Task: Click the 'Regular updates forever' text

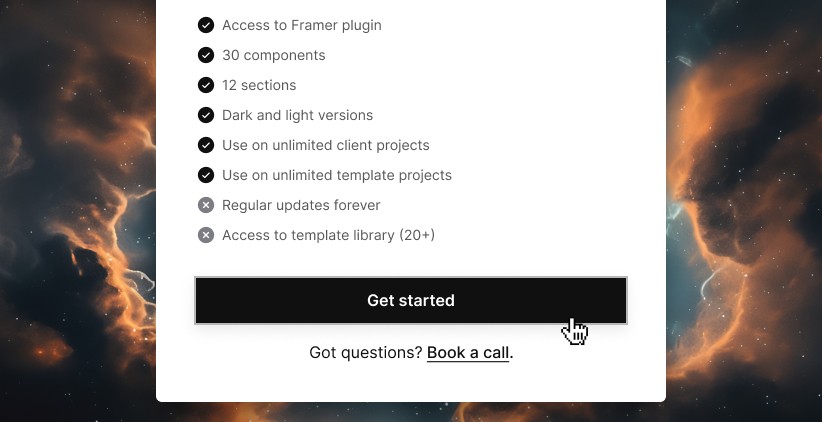Action: pyautogui.click(x=301, y=205)
